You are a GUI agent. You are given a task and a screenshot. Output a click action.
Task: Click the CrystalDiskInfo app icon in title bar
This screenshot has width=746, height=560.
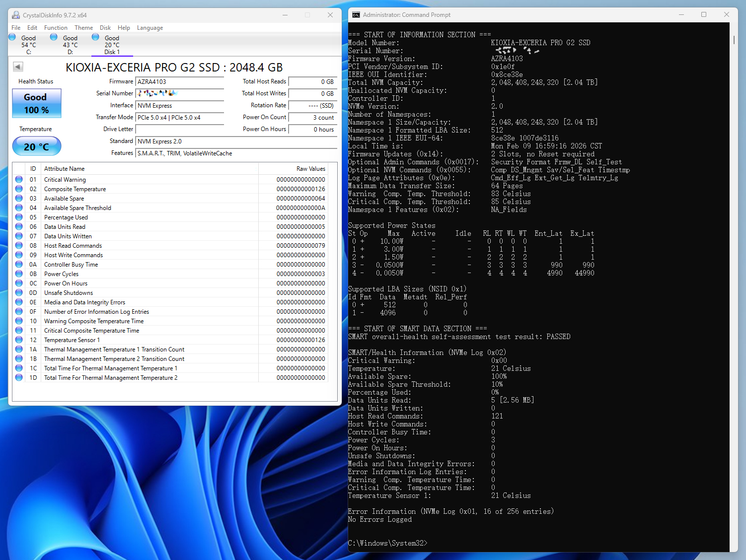[x=16, y=15]
